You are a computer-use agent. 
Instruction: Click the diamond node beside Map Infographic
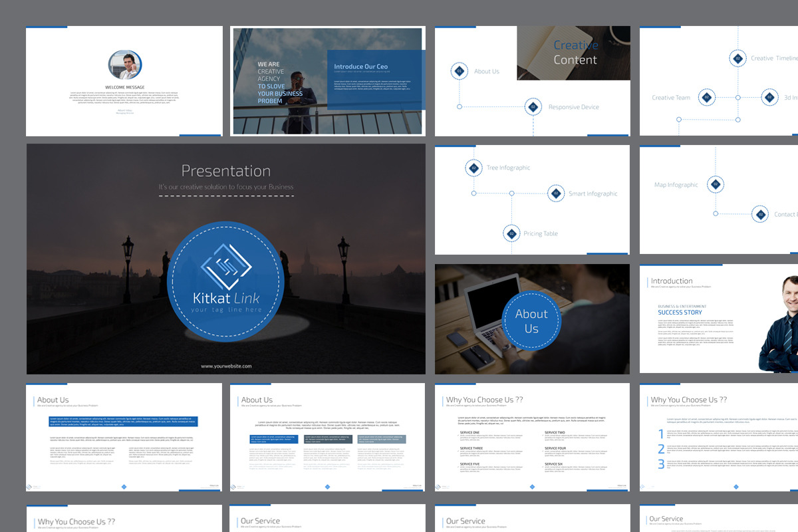coord(716,184)
